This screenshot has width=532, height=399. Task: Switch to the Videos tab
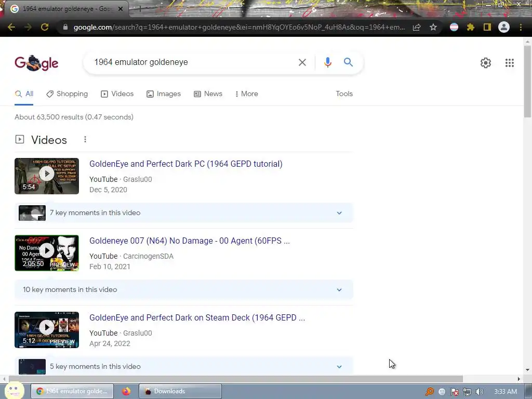click(117, 94)
